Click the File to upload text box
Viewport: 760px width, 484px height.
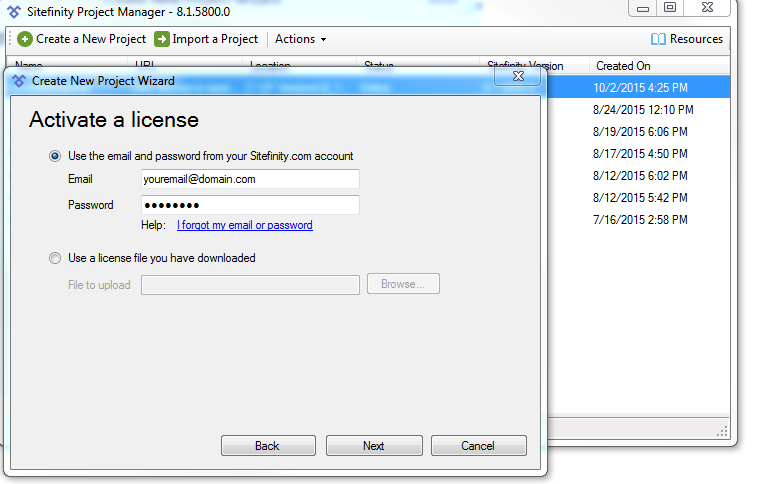pyautogui.click(x=250, y=285)
